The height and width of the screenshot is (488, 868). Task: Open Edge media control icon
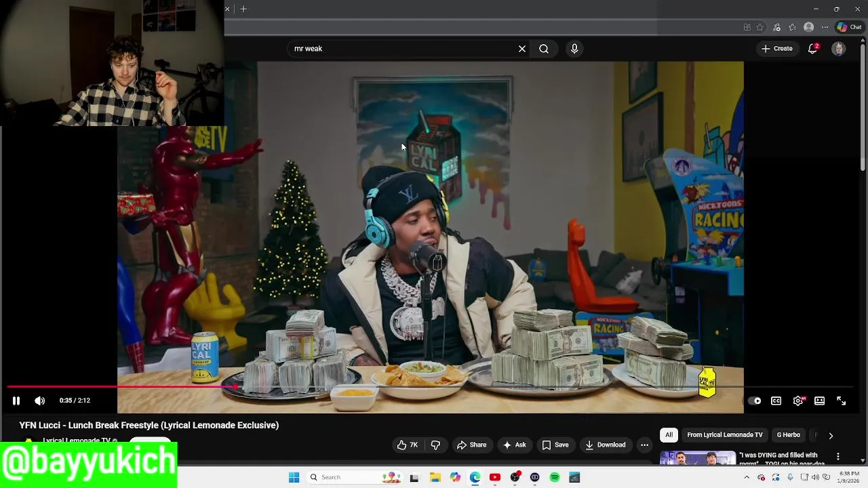pos(776,27)
